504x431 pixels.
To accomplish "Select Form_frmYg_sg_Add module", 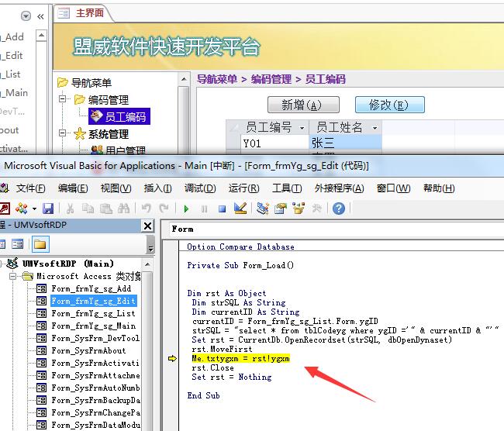I will click(91, 288).
